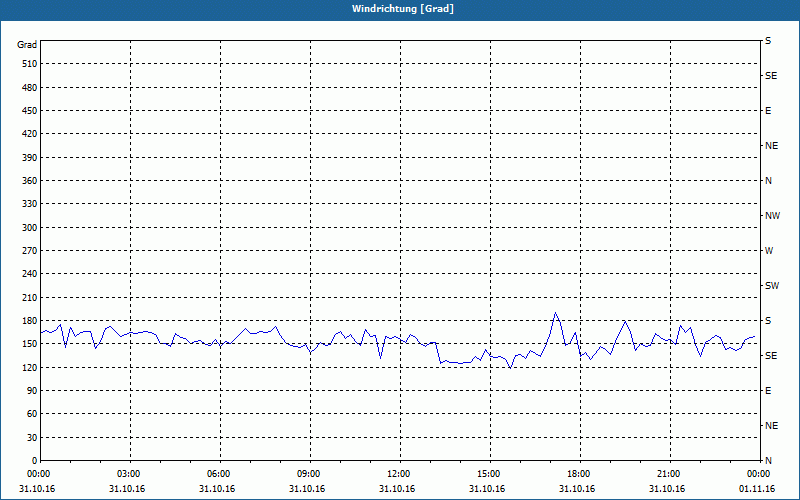Click the NW compass label on right axis
The image size is (800, 500).
(772, 216)
